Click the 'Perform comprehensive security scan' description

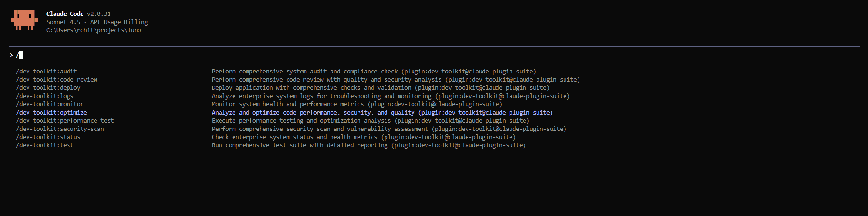click(389, 129)
